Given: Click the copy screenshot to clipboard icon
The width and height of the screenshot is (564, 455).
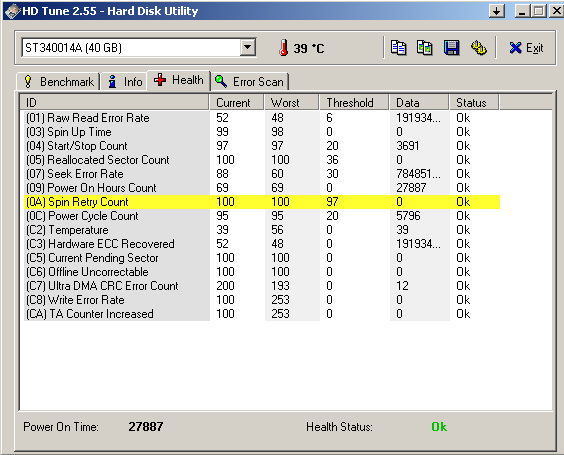Looking at the screenshot, I should click(424, 48).
